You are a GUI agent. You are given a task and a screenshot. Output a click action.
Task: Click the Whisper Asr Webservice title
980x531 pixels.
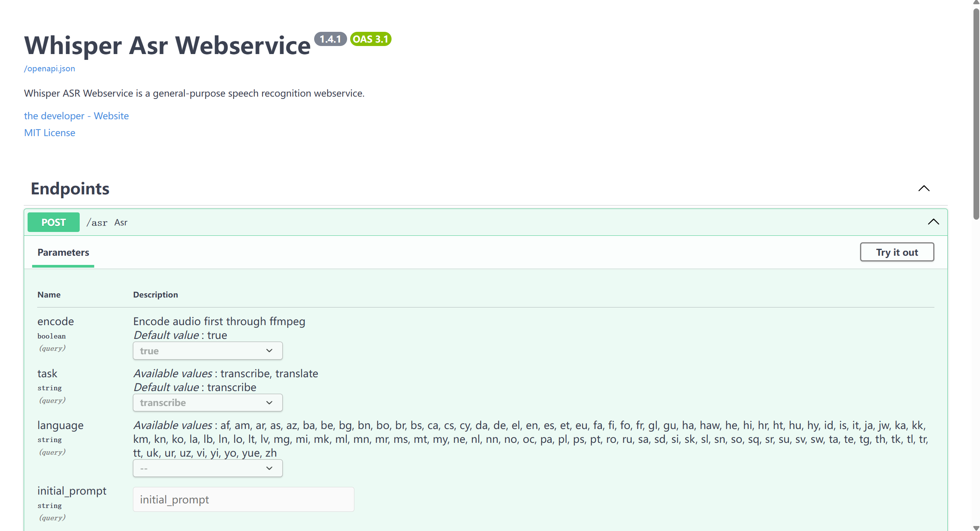(167, 45)
